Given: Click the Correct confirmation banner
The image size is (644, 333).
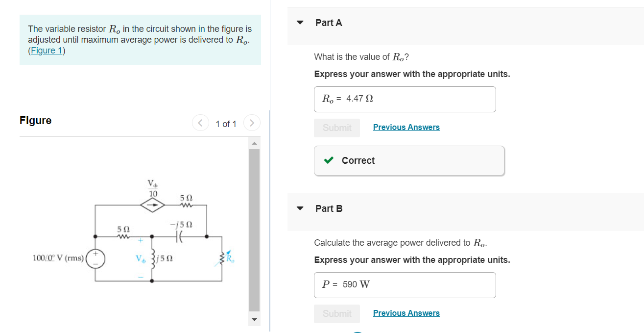Looking at the screenshot, I should 409,160.
